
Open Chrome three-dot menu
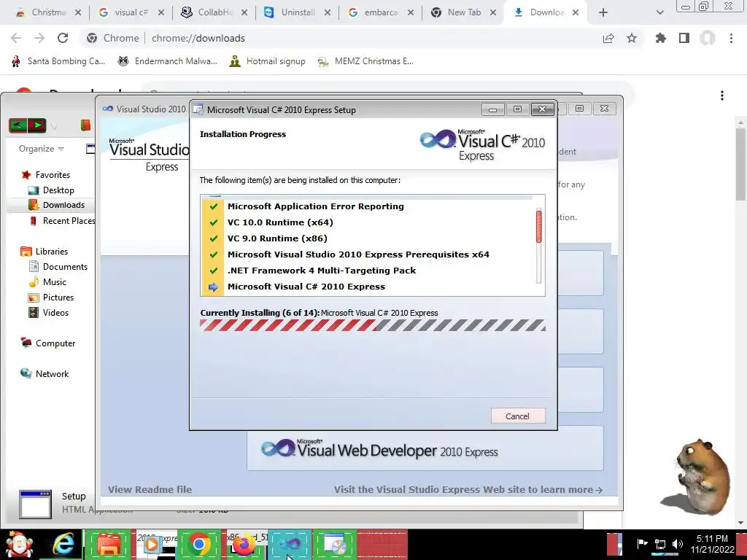(x=731, y=38)
